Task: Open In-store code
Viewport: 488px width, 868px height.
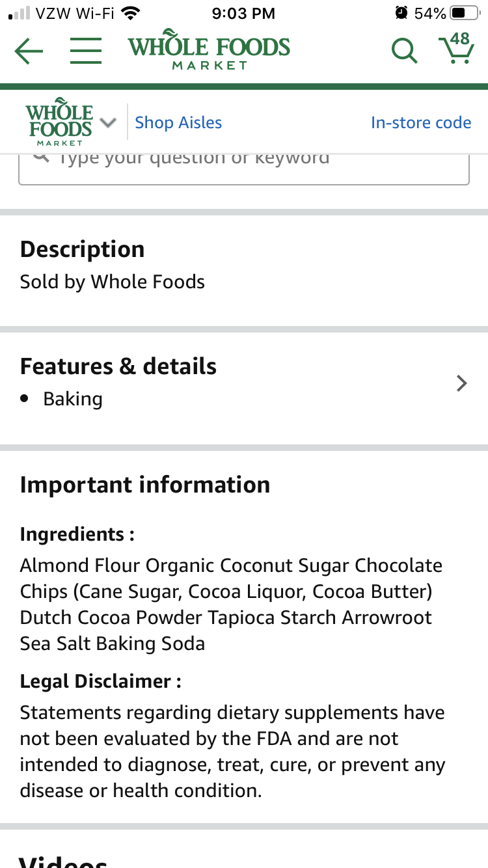Action: [420, 122]
